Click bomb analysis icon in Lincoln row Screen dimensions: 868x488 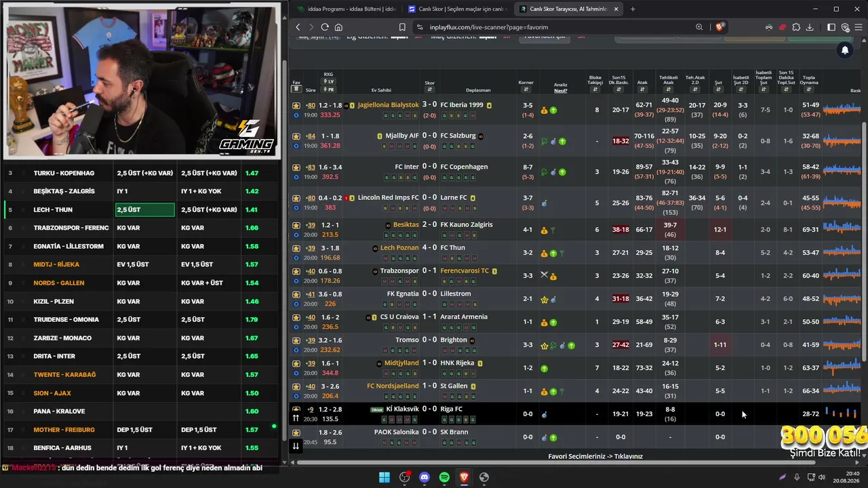[544, 203]
